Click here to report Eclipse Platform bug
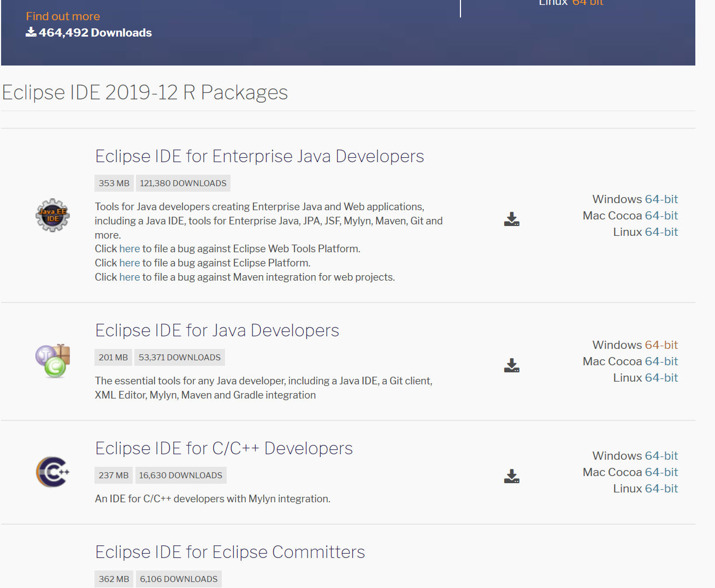The height and width of the screenshot is (588, 715). [x=129, y=263]
